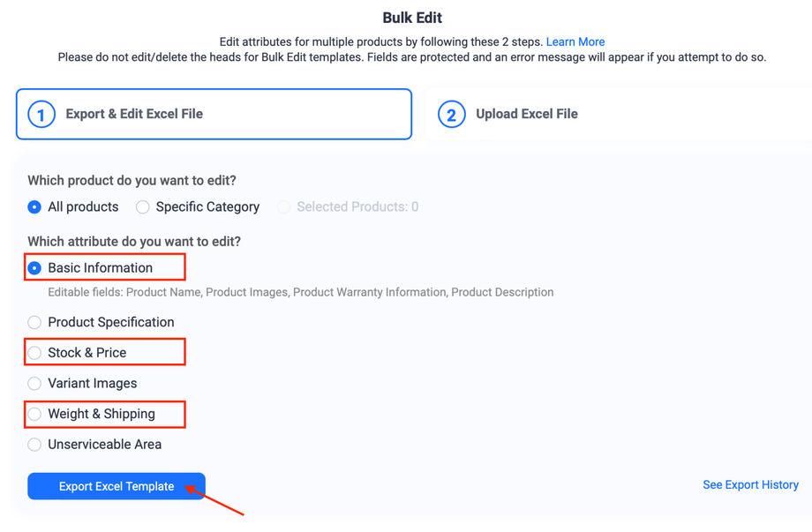Pick the Product Specification radio option
The height and width of the screenshot is (532, 812).
(34, 323)
